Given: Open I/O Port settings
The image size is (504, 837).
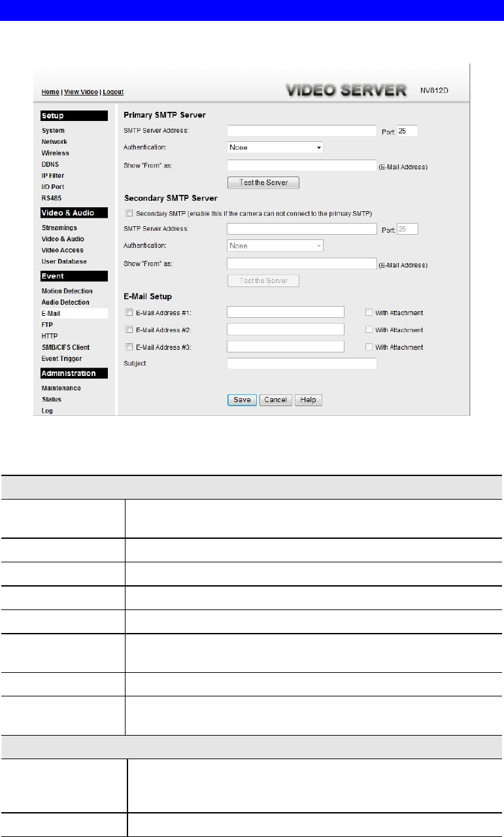Looking at the screenshot, I should coord(52,186).
